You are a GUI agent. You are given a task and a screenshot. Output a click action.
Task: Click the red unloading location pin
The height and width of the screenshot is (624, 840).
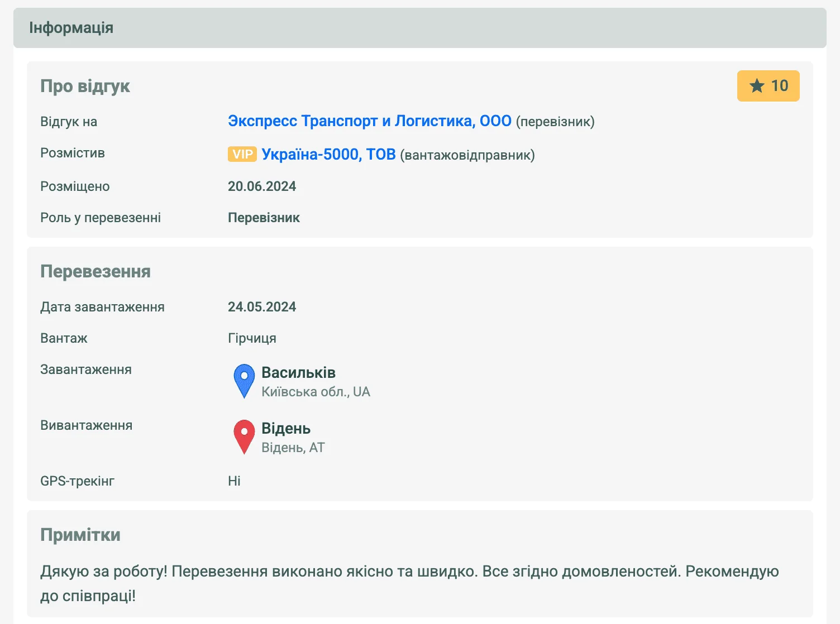(244, 435)
